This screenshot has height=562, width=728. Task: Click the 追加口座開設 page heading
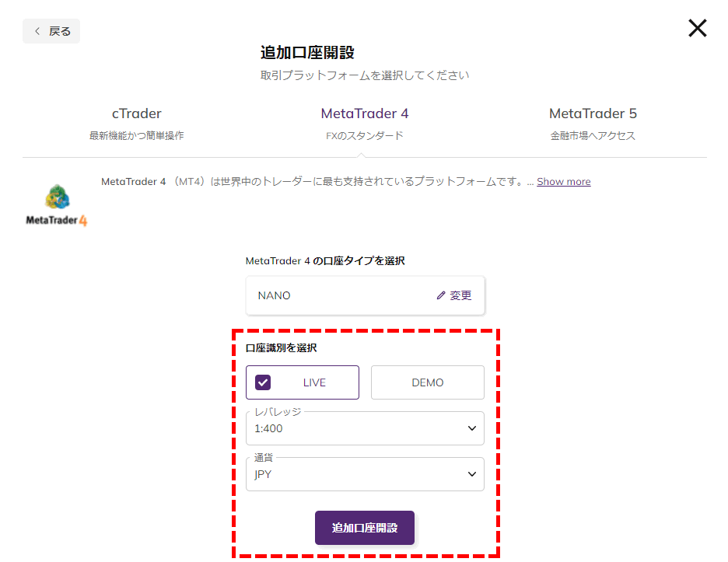(x=307, y=52)
